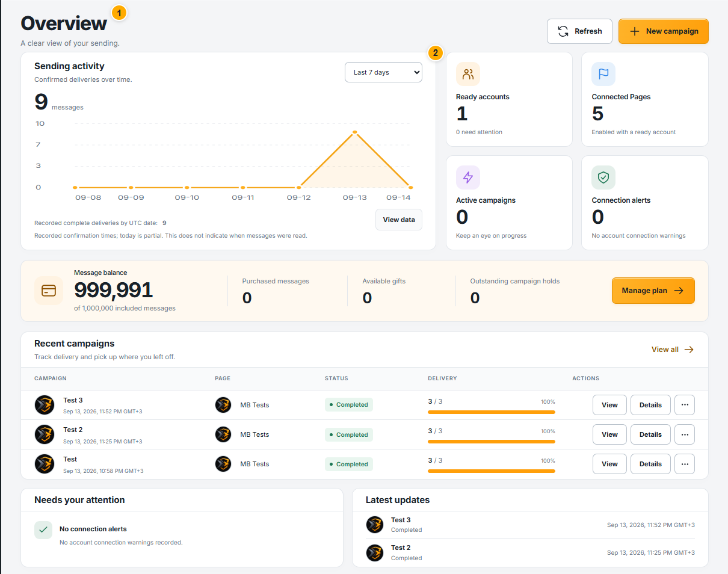
Task: Click the Connected Pages flag icon
Action: point(603,74)
